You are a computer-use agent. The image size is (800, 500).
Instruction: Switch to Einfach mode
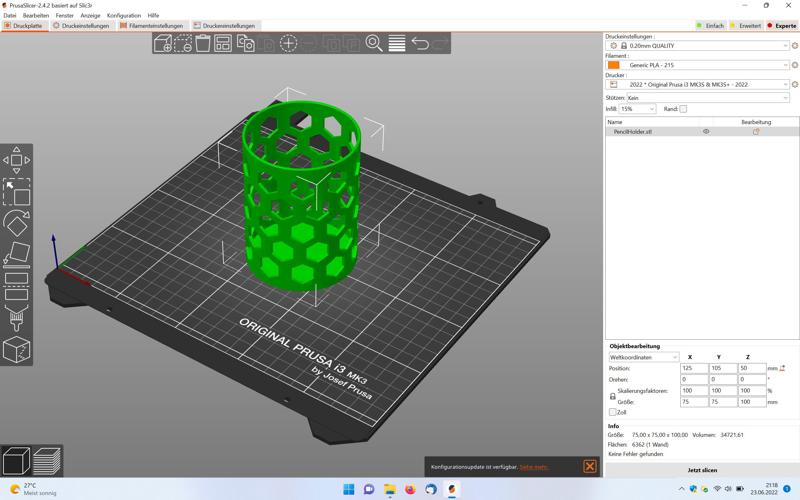click(x=711, y=26)
